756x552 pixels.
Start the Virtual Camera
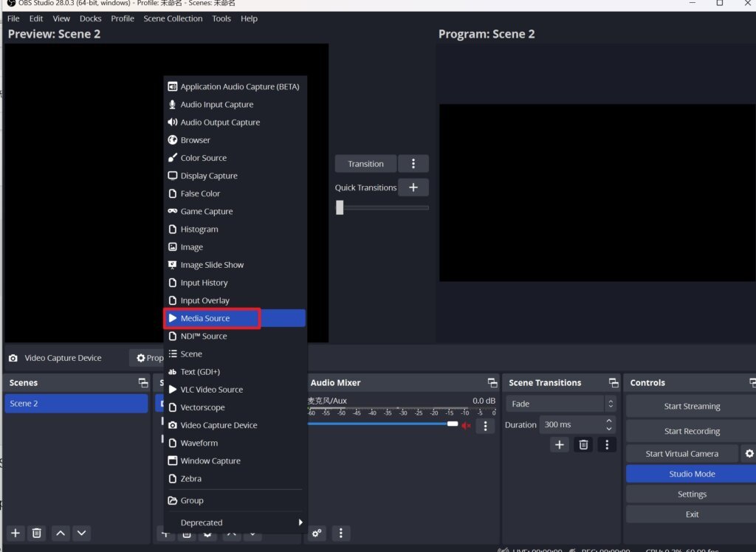point(681,454)
